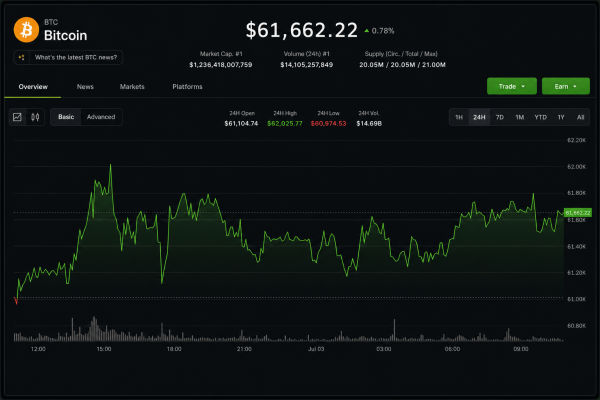600x400 pixels.
Task: Open the News tab
Action: point(85,87)
